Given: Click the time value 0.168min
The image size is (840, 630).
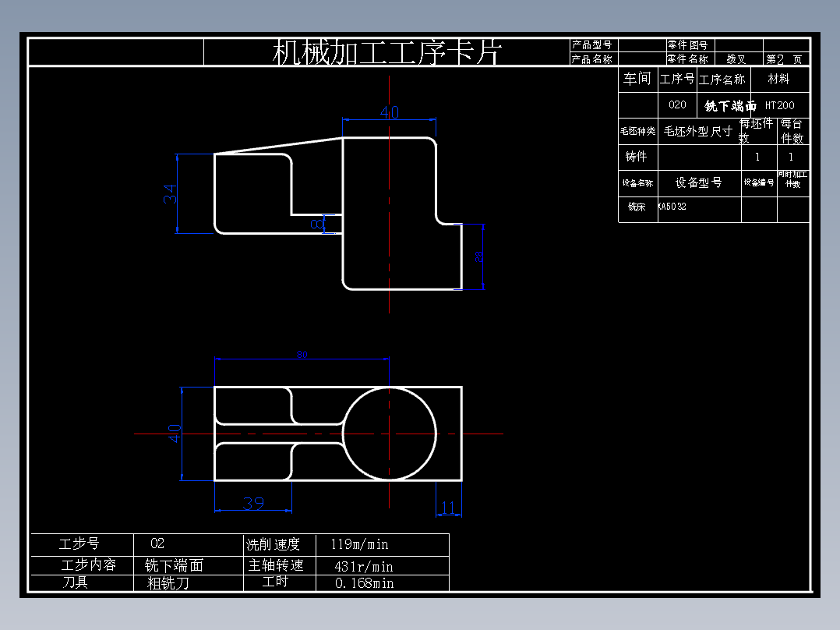Looking at the screenshot, I should coord(365,582).
